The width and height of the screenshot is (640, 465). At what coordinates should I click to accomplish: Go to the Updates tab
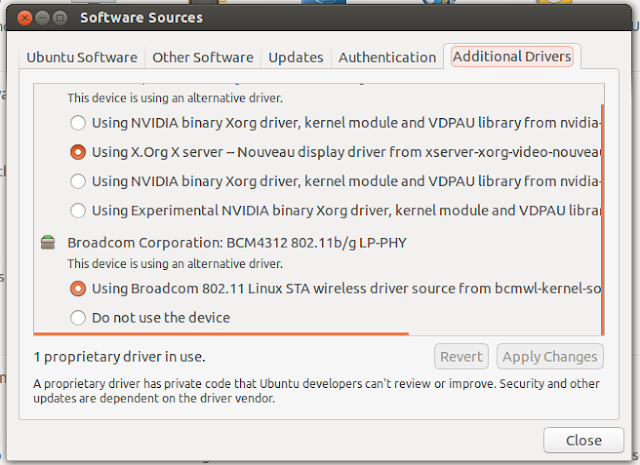pos(296,57)
